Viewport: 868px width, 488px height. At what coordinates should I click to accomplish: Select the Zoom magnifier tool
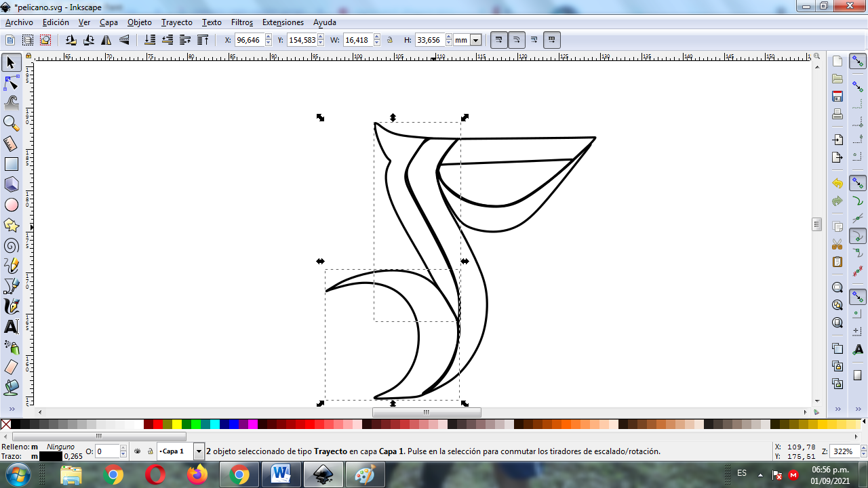point(11,123)
